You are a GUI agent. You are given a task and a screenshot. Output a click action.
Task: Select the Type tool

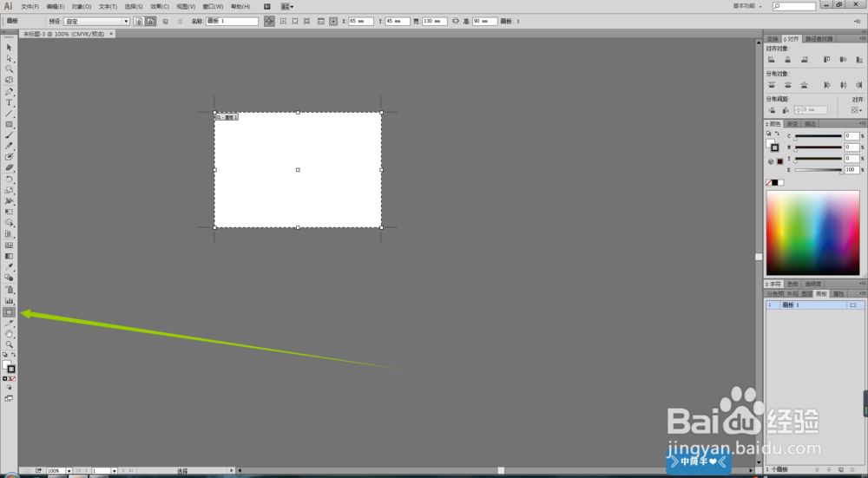9,103
